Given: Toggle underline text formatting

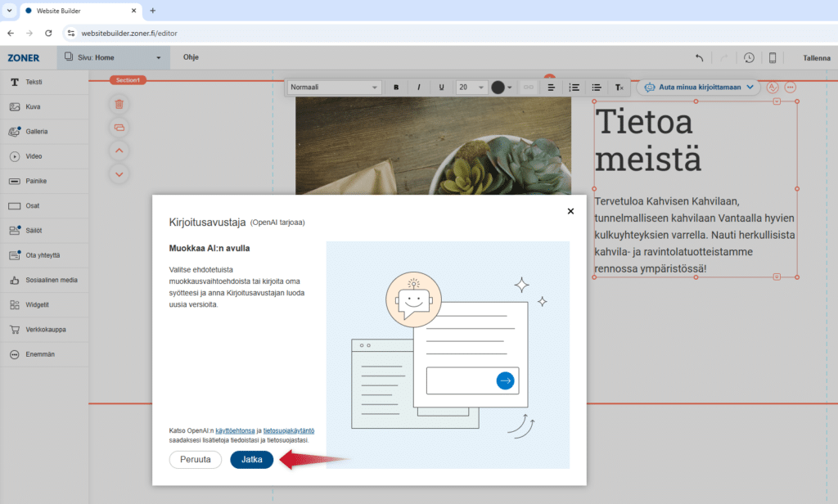Looking at the screenshot, I should tap(442, 87).
